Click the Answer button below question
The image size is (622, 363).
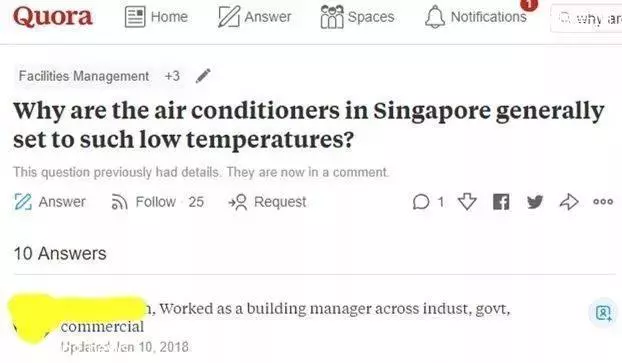pos(50,202)
